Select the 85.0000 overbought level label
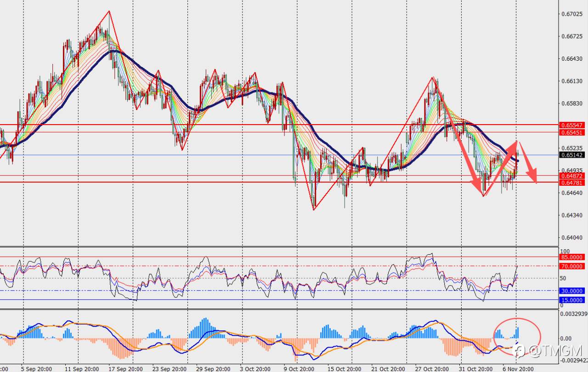Viewport: 588px width, 372px height. (x=572, y=257)
